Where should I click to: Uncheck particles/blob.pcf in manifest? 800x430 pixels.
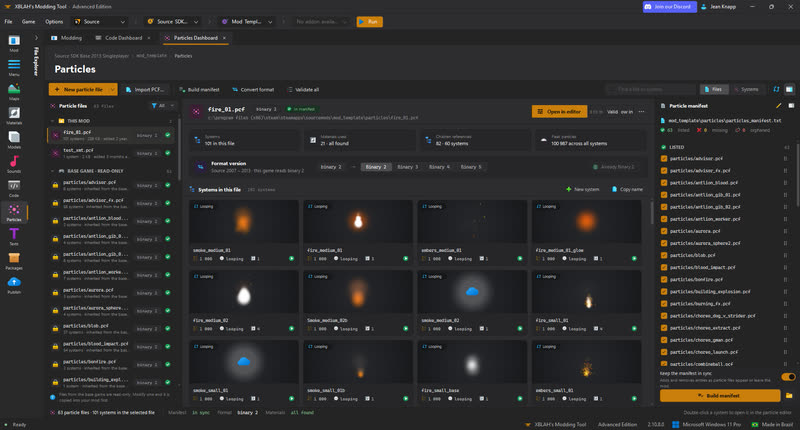click(664, 256)
